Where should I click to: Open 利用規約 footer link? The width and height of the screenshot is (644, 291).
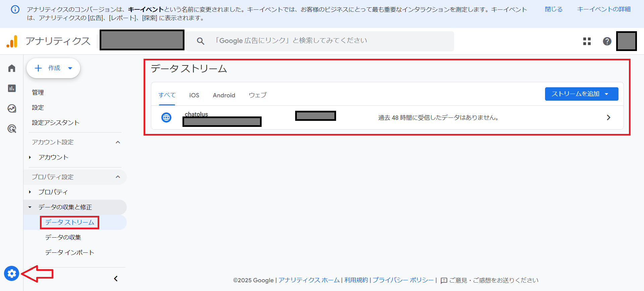click(356, 280)
